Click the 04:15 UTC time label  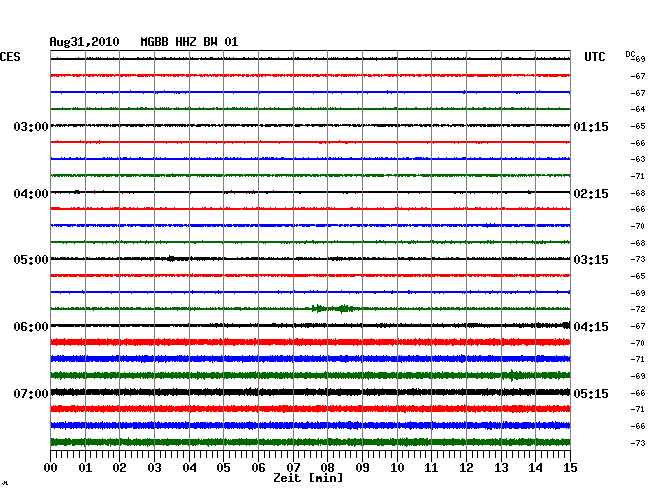pyautogui.click(x=591, y=327)
